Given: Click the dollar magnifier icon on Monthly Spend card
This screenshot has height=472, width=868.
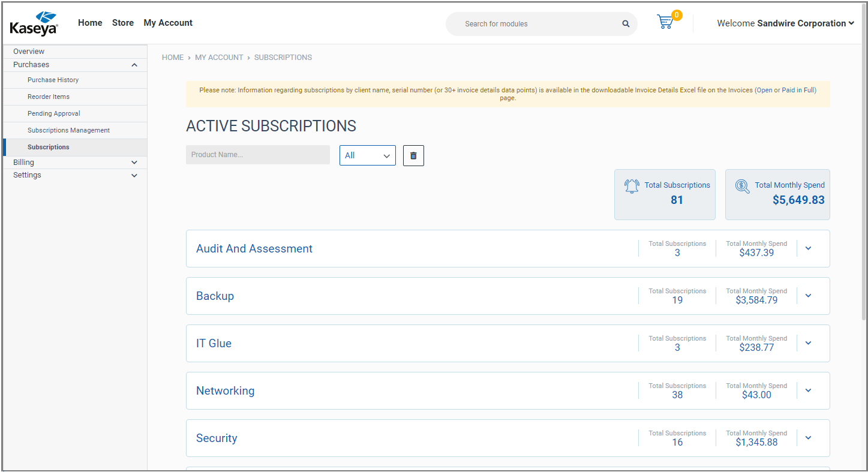Looking at the screenshot, I should [x=743, y=186].
